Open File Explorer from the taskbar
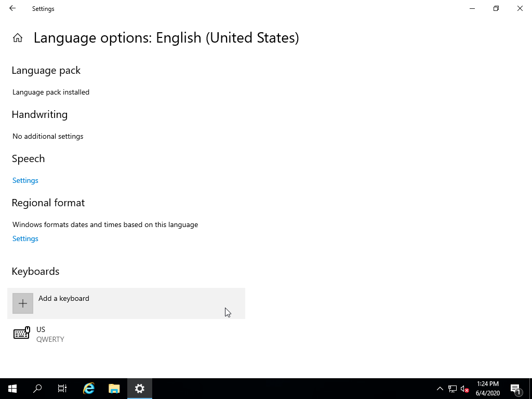Screen dimensions: 532x399 [114, 389]
